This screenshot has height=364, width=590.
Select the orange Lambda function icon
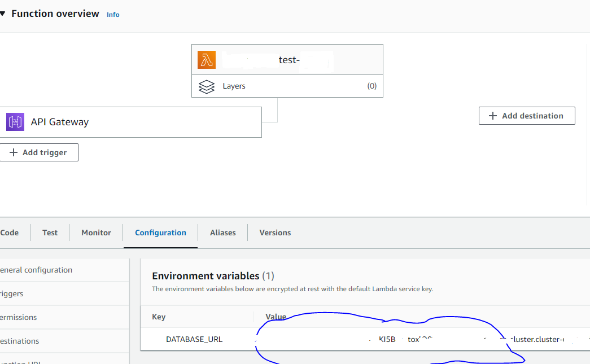point(207,59)
